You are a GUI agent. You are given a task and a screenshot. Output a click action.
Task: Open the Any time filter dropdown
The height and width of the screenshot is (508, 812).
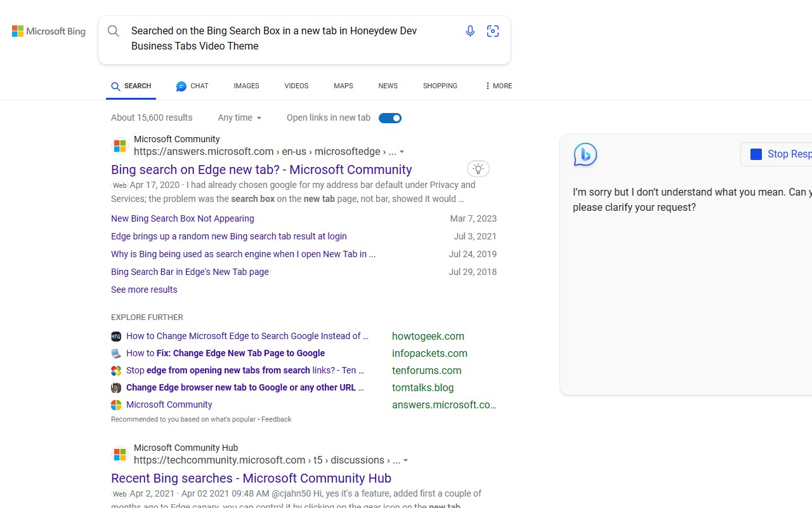click(240, 118)
